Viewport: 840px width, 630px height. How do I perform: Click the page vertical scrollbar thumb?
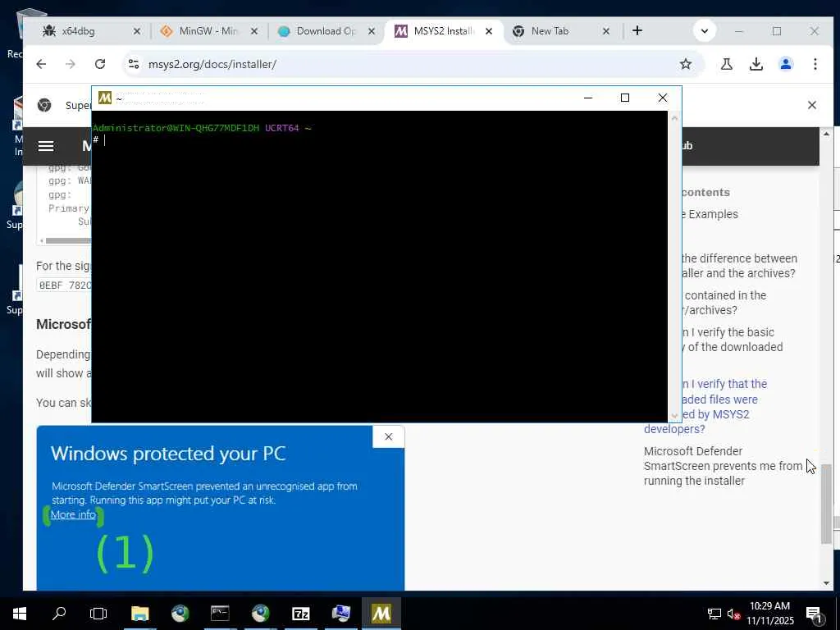pyautogui.click(x=827, y=504)
